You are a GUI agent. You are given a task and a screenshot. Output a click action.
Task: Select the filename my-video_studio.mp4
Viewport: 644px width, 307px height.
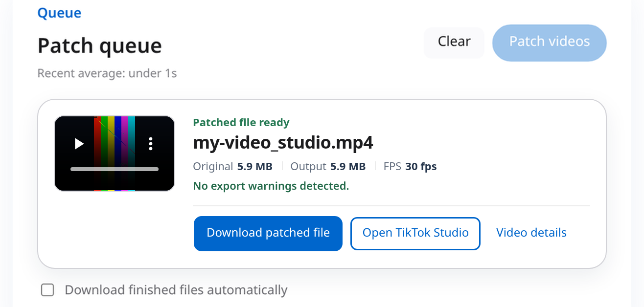[x=283, y=143]
